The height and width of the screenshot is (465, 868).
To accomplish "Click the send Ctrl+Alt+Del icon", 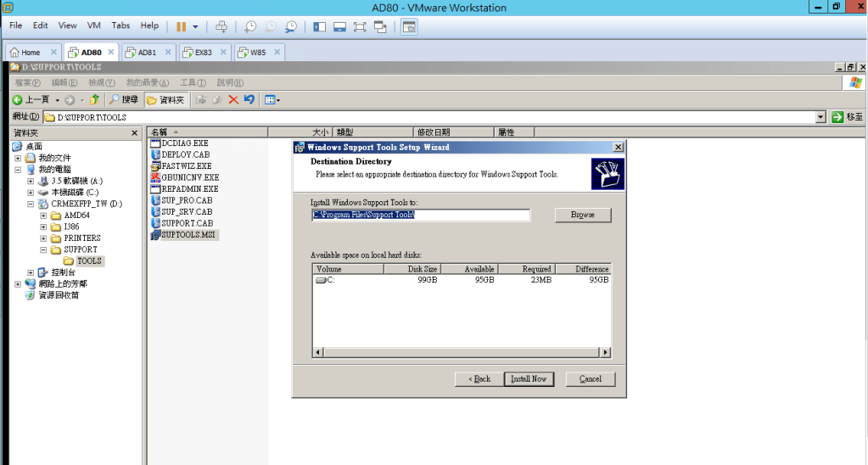I will 221,26.
